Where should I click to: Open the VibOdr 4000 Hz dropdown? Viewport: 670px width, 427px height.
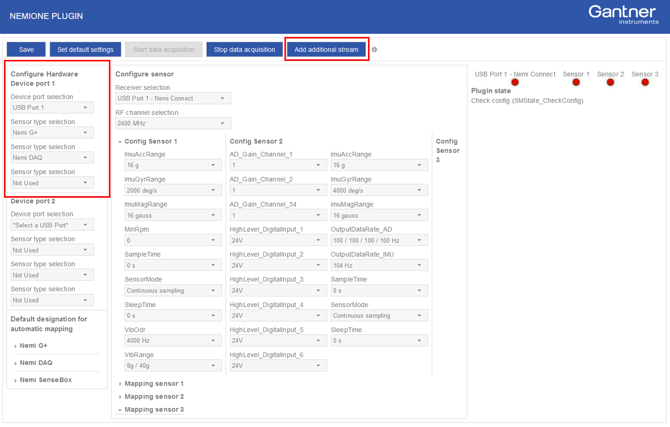(173, 341)
